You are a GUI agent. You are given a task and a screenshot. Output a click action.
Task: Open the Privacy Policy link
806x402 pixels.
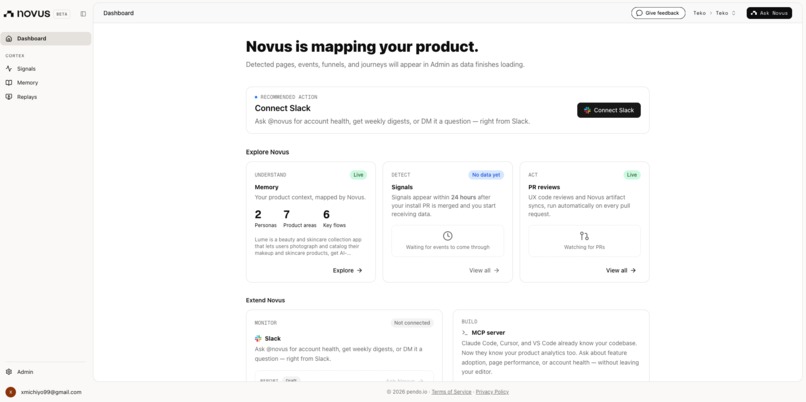coord(492,392)
